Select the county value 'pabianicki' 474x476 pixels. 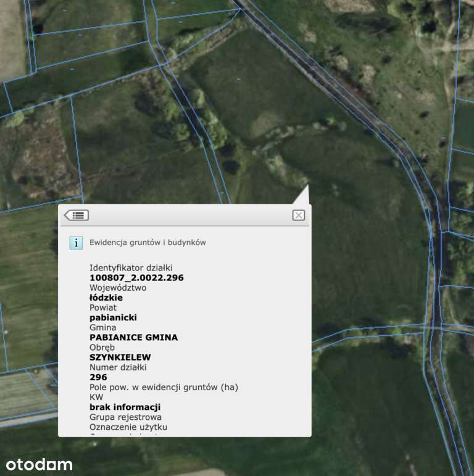click(113, 317)
